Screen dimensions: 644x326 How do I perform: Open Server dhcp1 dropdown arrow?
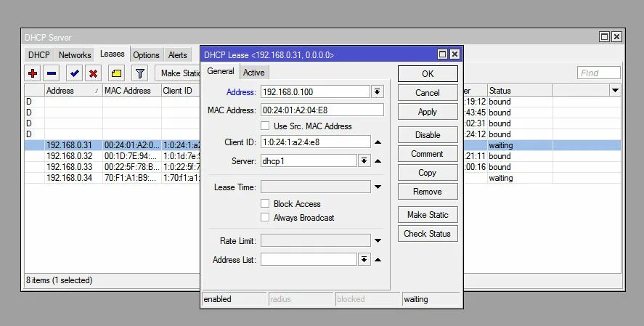[x=364, y=161]
